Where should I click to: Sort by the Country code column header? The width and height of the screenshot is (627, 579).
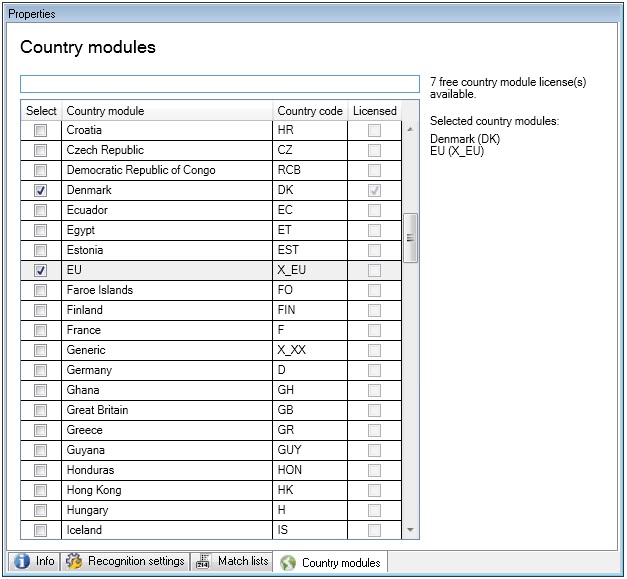[x=310, y=111]
